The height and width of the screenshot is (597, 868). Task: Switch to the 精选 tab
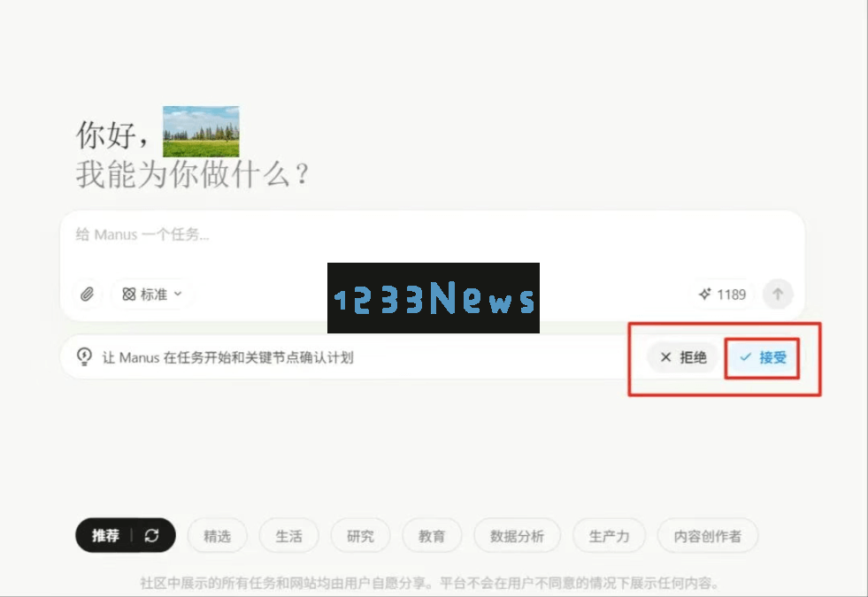(217, 536)
